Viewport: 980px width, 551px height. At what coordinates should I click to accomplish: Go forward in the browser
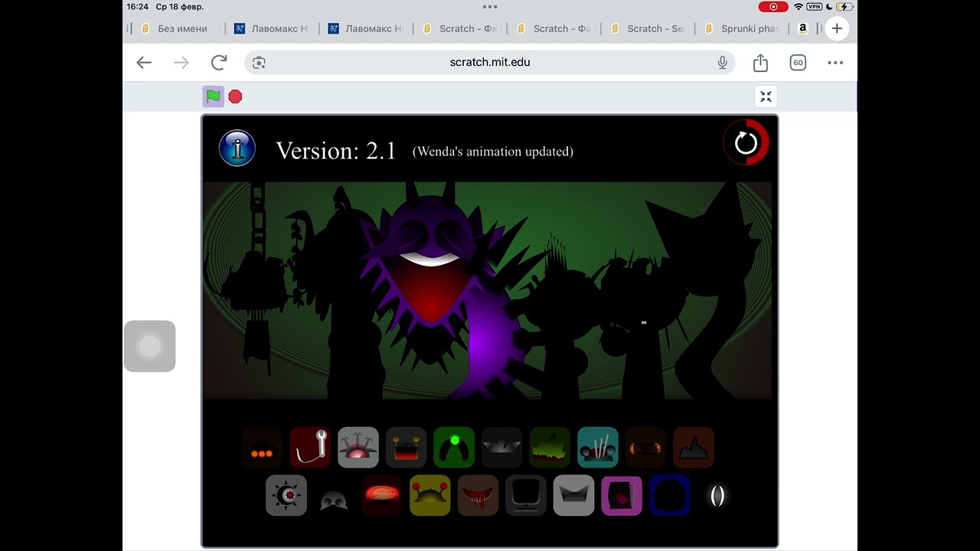(181, 63)
